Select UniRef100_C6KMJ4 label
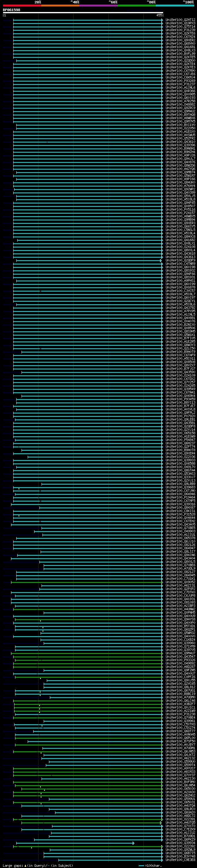 click(180, 78)
